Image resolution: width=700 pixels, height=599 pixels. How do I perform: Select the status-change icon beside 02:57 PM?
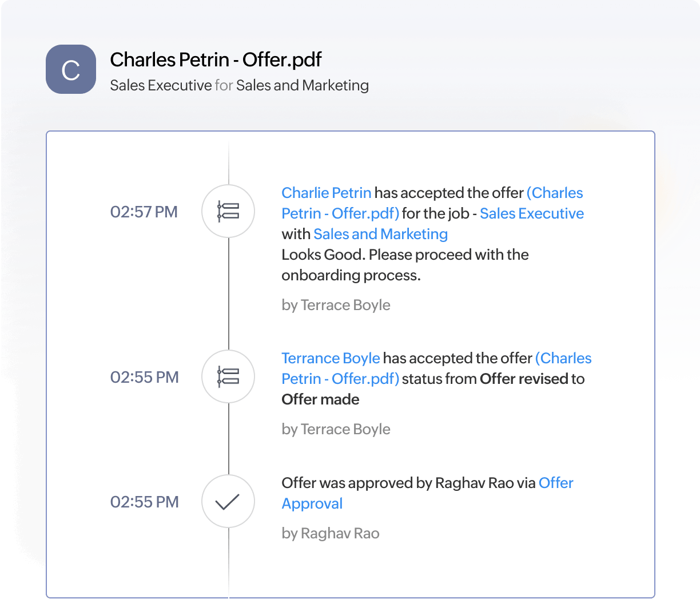[x=228, y=212]
